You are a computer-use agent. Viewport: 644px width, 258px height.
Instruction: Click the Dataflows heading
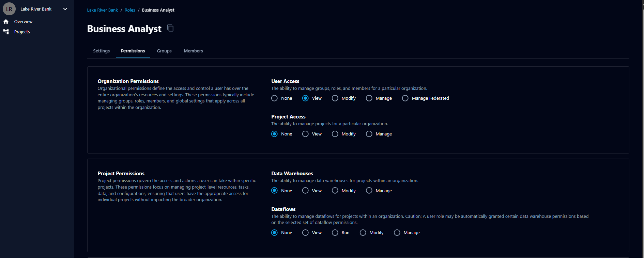pos(283,209)
